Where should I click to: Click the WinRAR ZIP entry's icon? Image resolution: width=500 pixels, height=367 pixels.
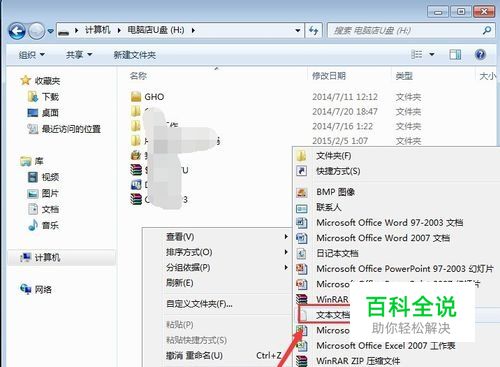(302, 361)
